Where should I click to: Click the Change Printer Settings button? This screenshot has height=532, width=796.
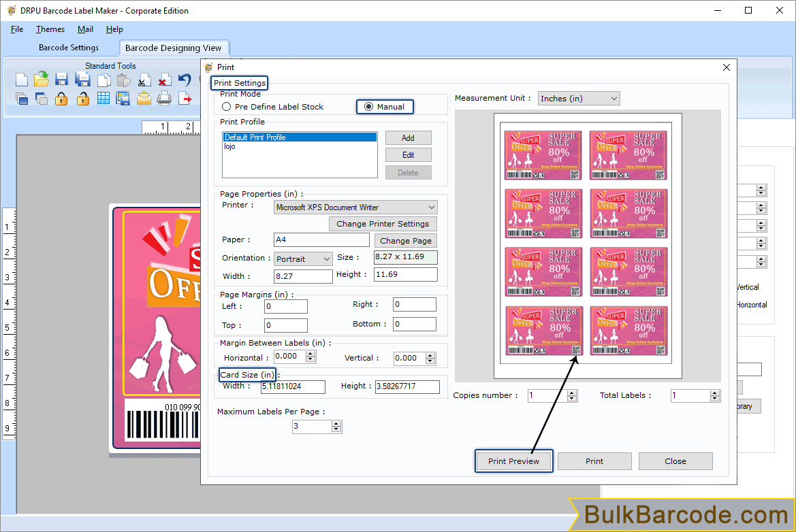pyautogui.click(x=383, y=224)
